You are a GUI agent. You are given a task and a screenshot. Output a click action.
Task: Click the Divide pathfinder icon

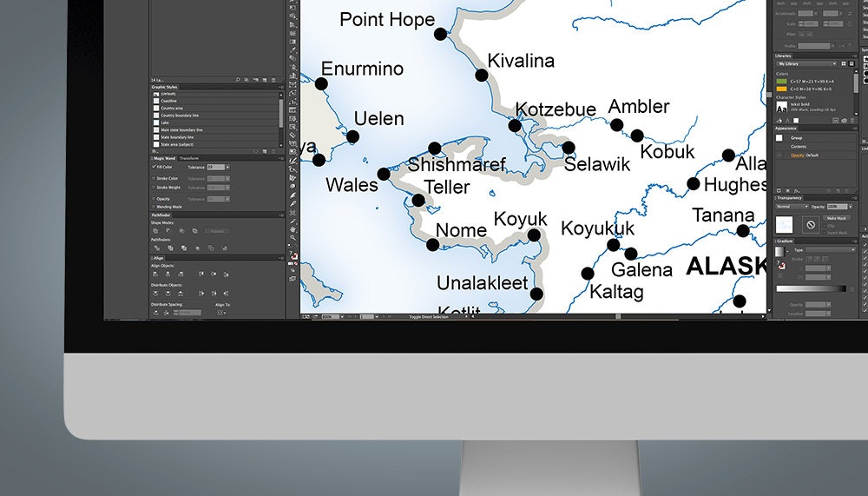156,248
